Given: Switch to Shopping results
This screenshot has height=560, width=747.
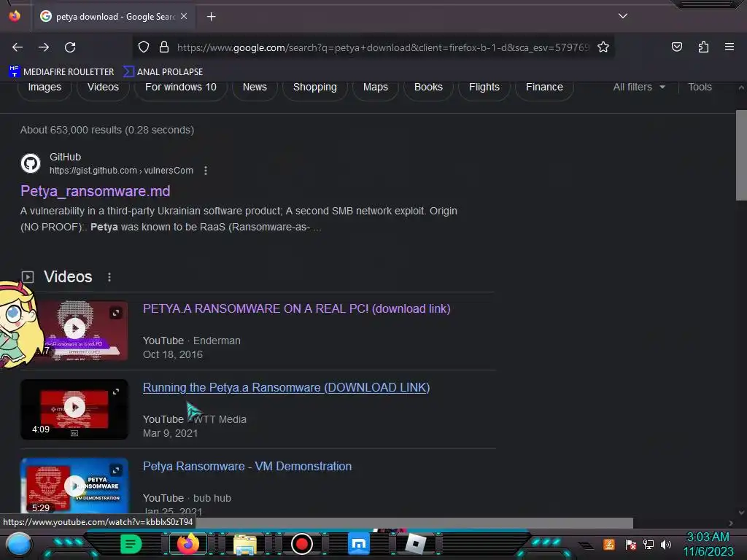Looking at the screenshot, I should [x=315, y=87].
